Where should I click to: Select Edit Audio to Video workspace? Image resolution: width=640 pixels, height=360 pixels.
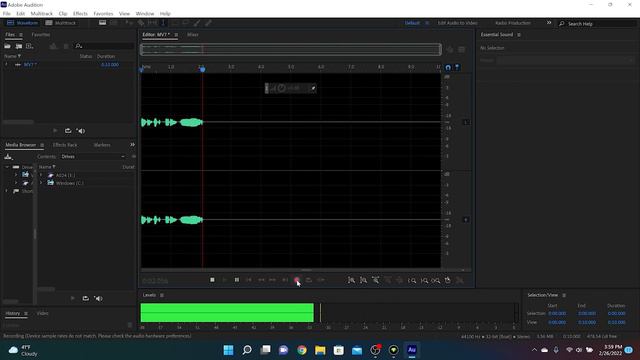[458, 23]
